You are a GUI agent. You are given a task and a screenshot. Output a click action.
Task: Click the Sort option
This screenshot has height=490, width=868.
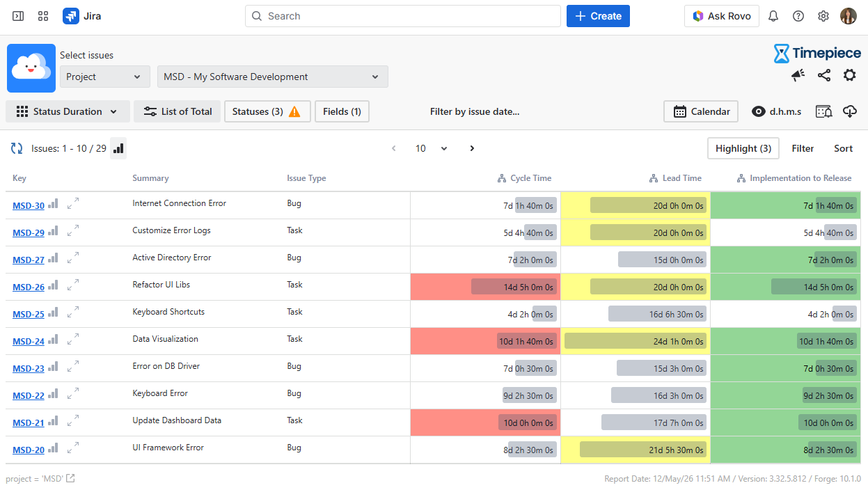point(843,148)
